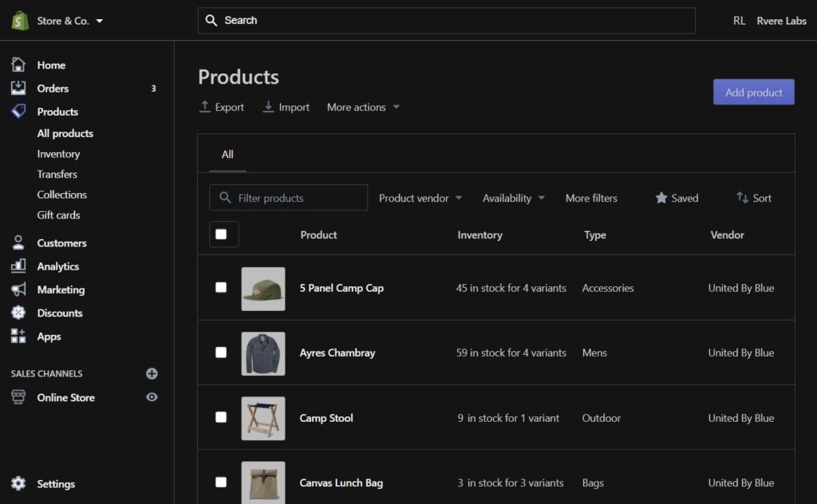Open Settings via the gear icon
Image resolution: width=817 pixels, height=504 pixels.
tap(18, 483)
